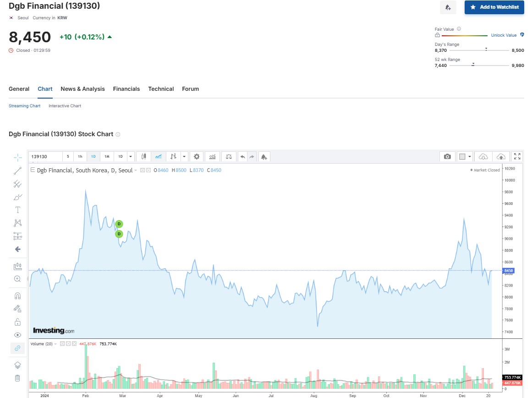Screen dimensions: 532x398
Task: Click the compare symbols scales icon
Action: 229,156
